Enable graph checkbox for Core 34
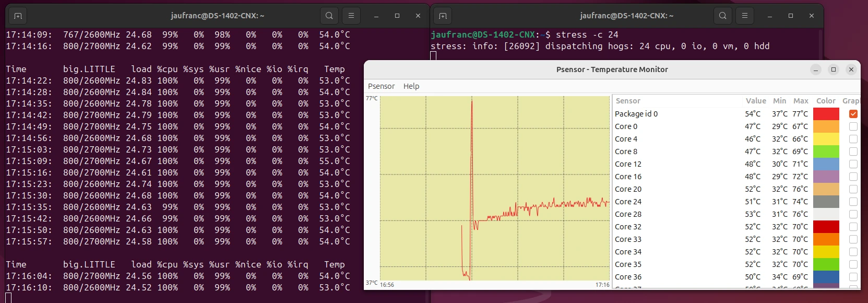 pos(853,252)
